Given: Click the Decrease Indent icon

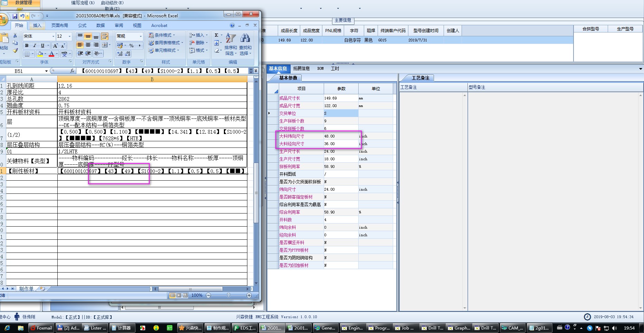Looking at the screenshot, I should pyautogui.click(x=80, y=54).
